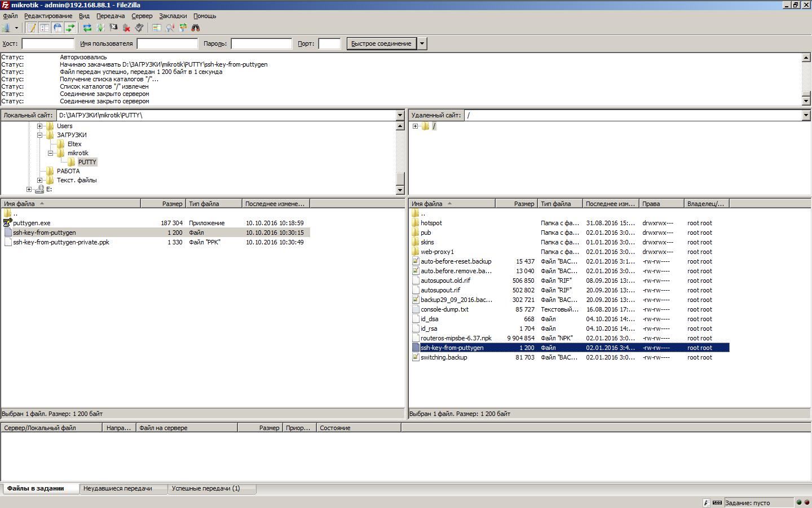Cancel current operation flag icon

(x=113, y=28)
